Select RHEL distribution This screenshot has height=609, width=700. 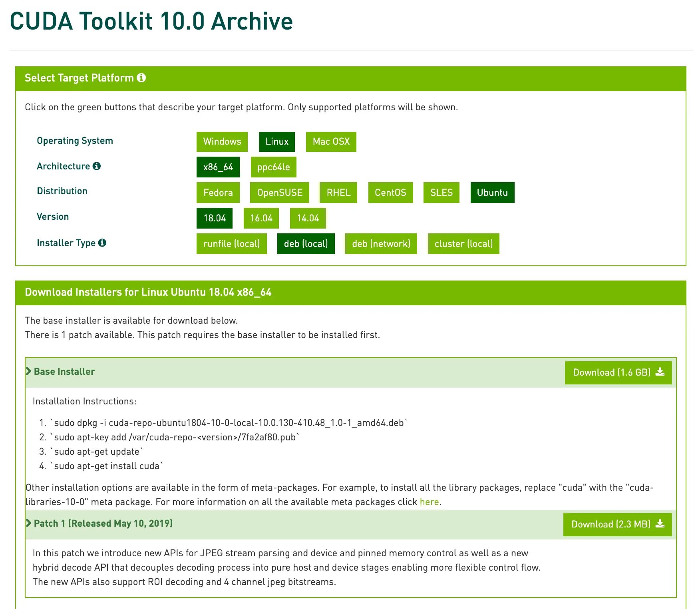(x=338, y=193)
